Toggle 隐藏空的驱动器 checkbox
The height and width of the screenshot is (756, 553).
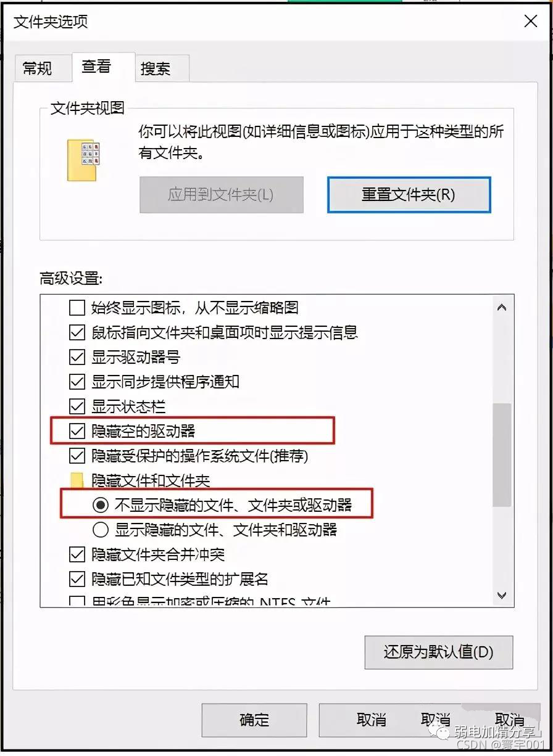77,431
